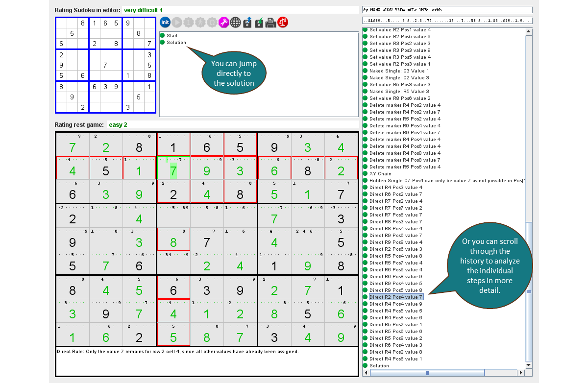Viewport: 588px width, 383px height.
Task: Click the magenta scissors icon
Action: click(224, 22)
